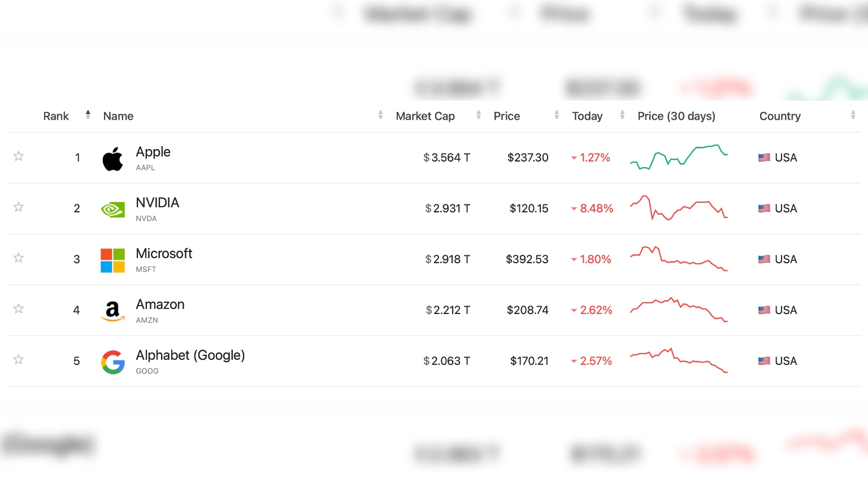The image size is (868, 488).
Task: Open the NVIDIA company name link
Action: coord(157,203)
